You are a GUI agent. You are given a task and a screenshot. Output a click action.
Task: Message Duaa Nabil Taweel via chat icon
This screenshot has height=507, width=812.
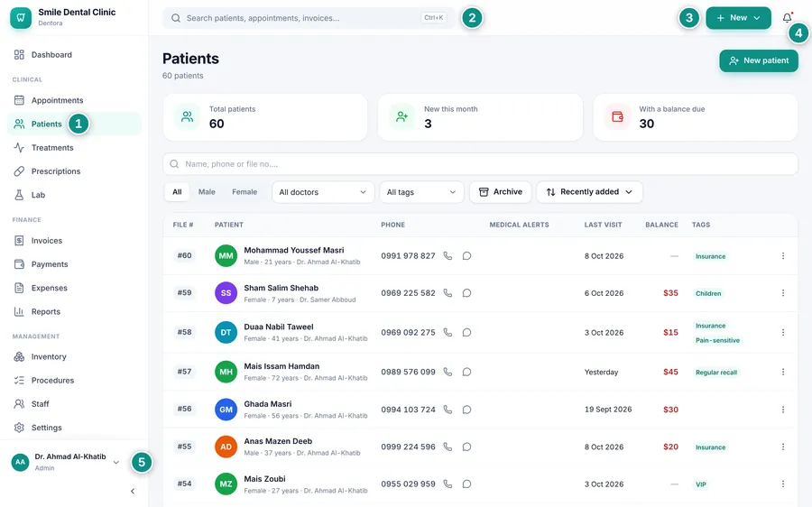point(466,333)
